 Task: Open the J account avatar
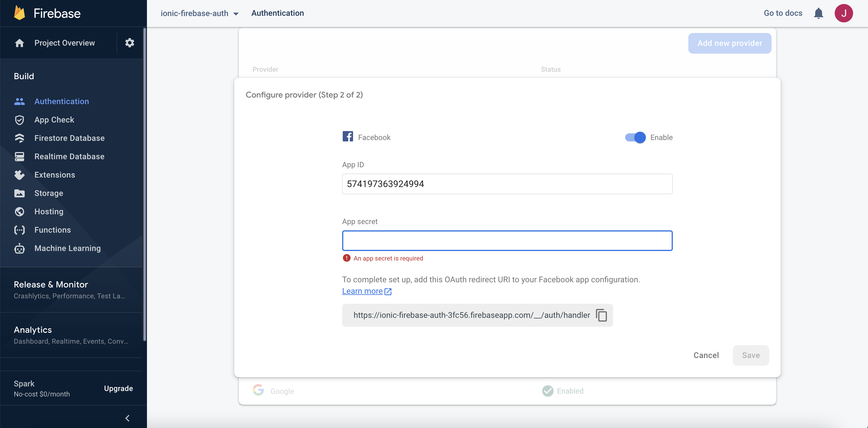click(844, 13)
